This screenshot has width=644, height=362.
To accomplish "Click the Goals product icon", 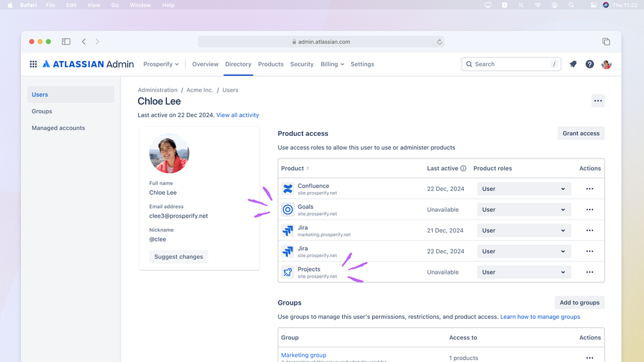I will [288, 210].
